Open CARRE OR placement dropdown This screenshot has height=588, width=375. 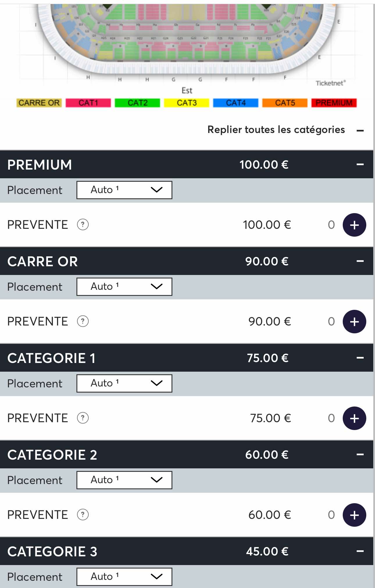(x=124, y=287)
